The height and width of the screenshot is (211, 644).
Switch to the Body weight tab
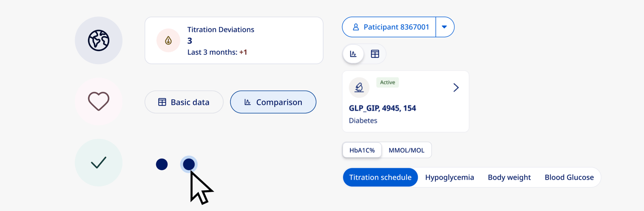click(x=509, y=177)
